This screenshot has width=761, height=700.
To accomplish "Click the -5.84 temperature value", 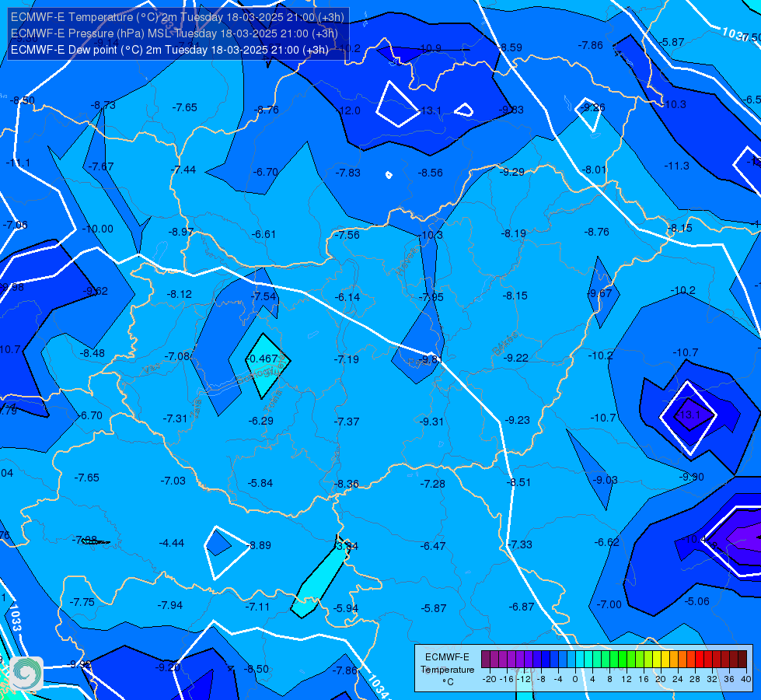I will pos(260,483).
